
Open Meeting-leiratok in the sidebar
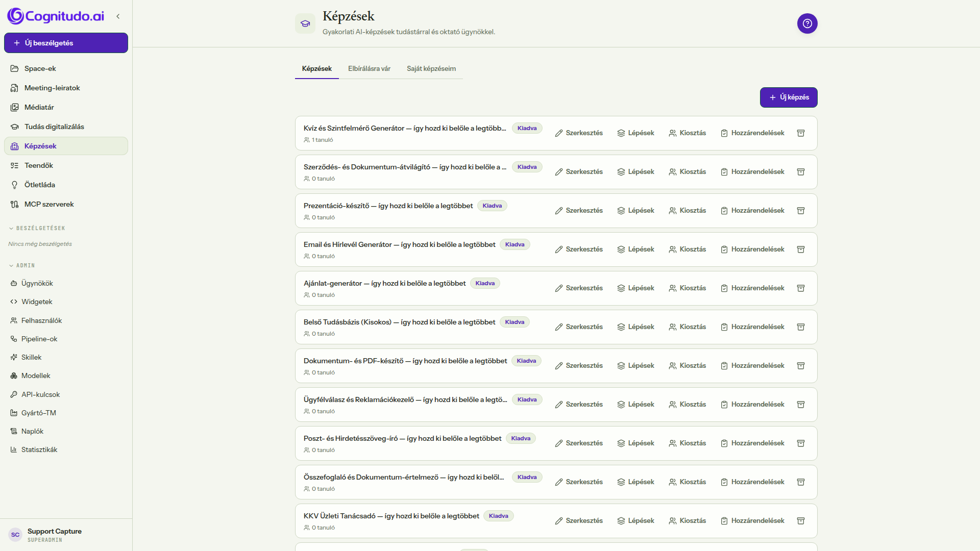(x=66, y=88)
